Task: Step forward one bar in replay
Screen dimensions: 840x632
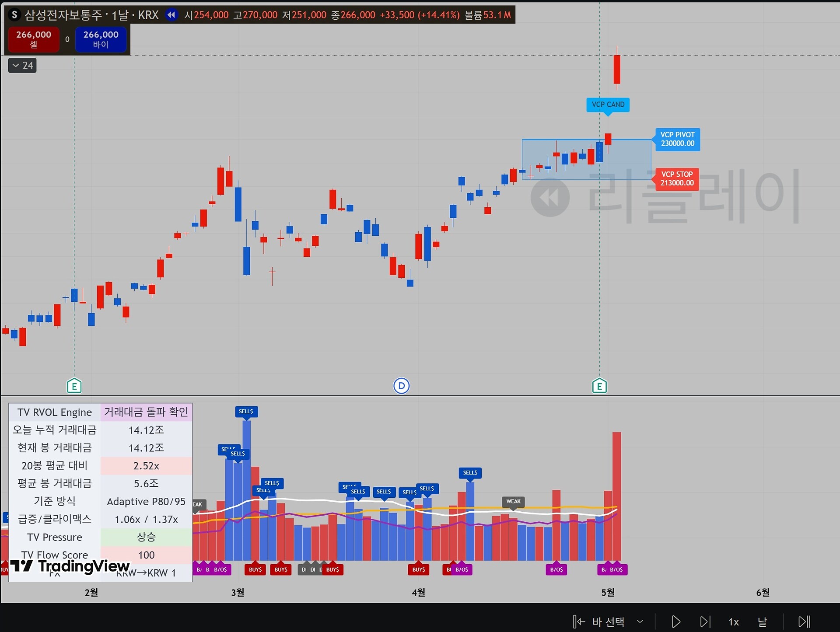Action: tap(705, 622)
